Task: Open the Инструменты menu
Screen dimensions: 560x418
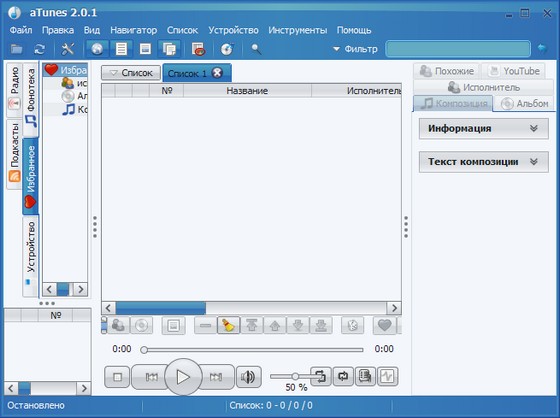Action: [x=298, y=30]
